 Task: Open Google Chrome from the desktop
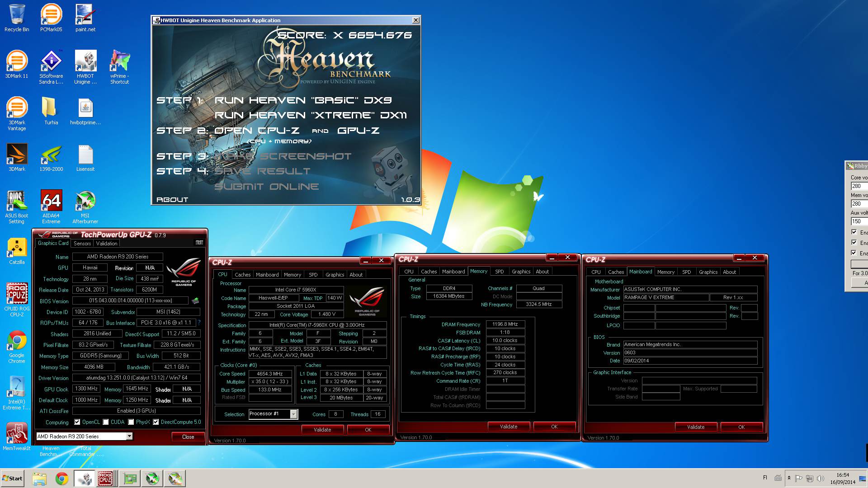tap(17, 347)
